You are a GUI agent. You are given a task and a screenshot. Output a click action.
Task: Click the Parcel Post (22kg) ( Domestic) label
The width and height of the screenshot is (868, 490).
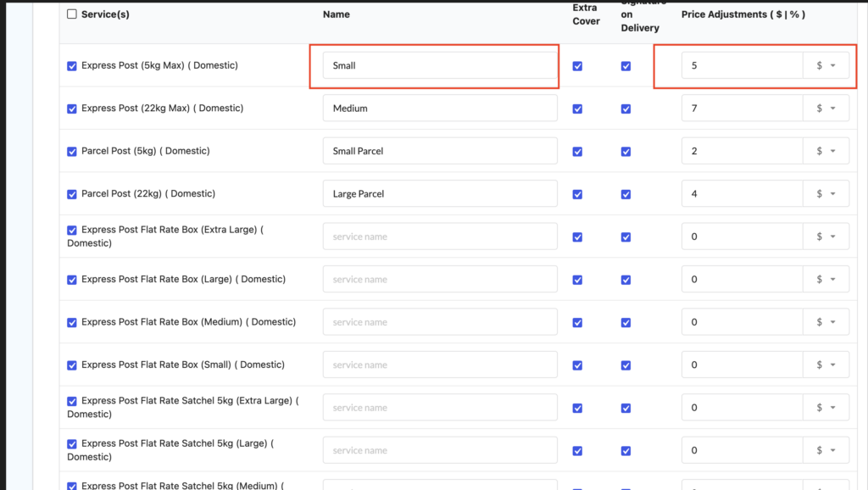tap(148, 193)
